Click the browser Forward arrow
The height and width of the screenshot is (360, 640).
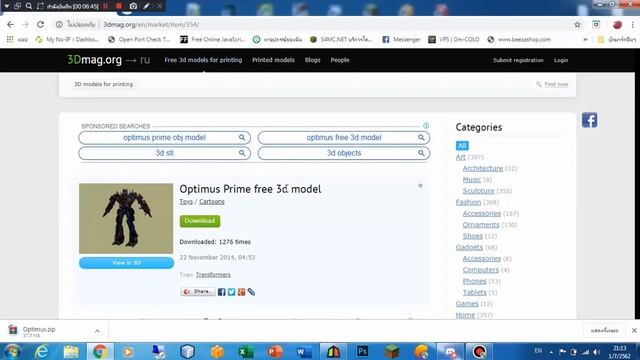(x=25, y=24)
